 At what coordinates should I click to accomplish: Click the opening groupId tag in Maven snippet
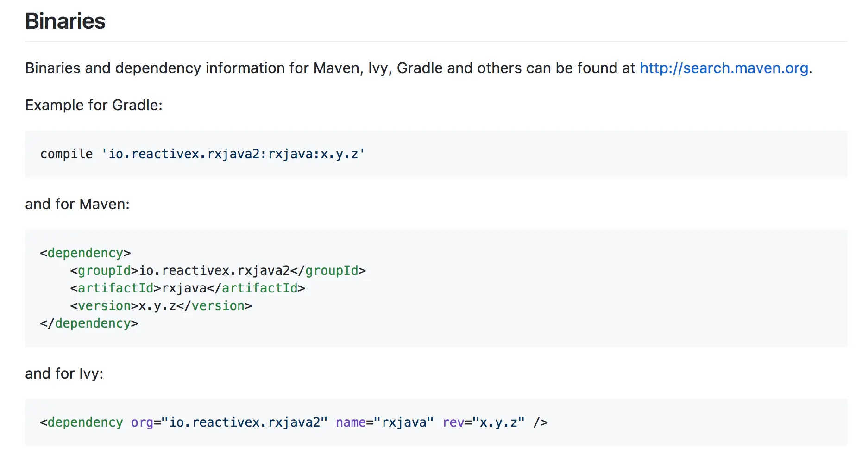click(x=104, y=270)
